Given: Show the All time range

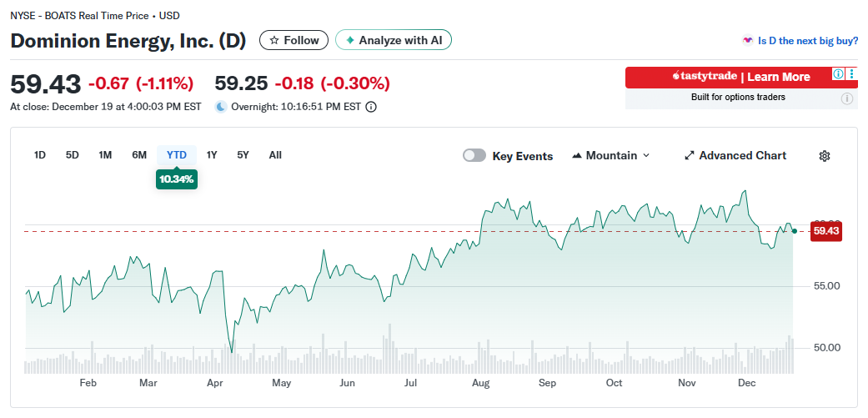Looking at the screenshot, I should (x=275, y=154).
